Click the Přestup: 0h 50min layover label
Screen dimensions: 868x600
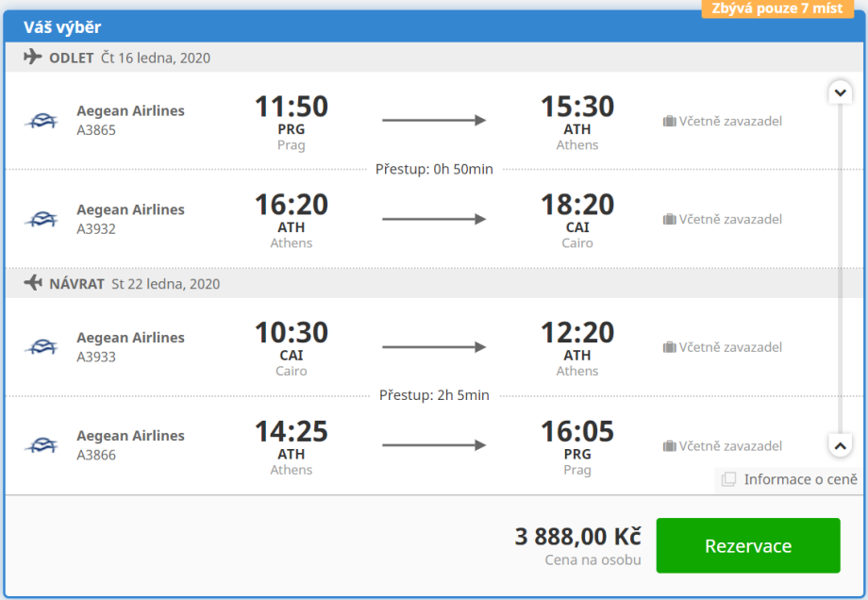(434, 169)
